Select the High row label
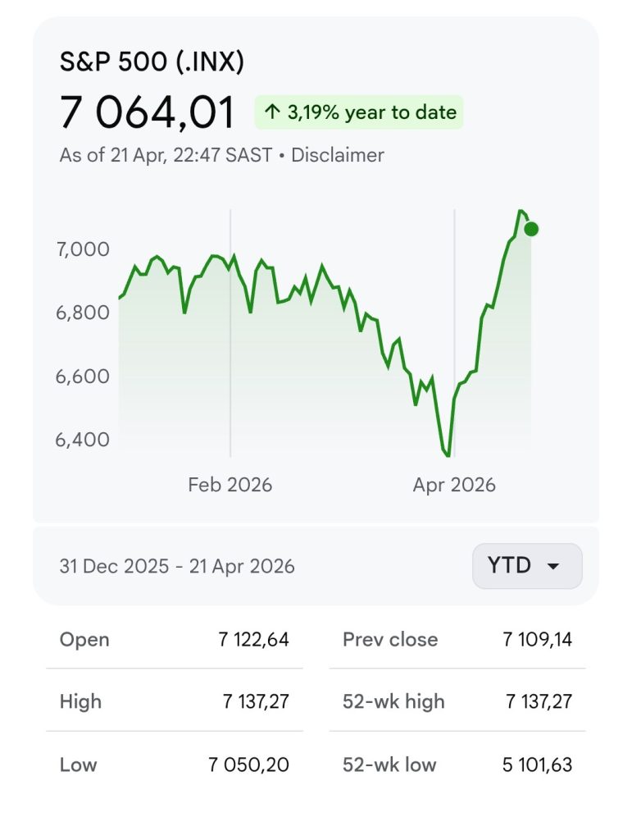Viewport: 632px width, 840px height. point(80,701)
